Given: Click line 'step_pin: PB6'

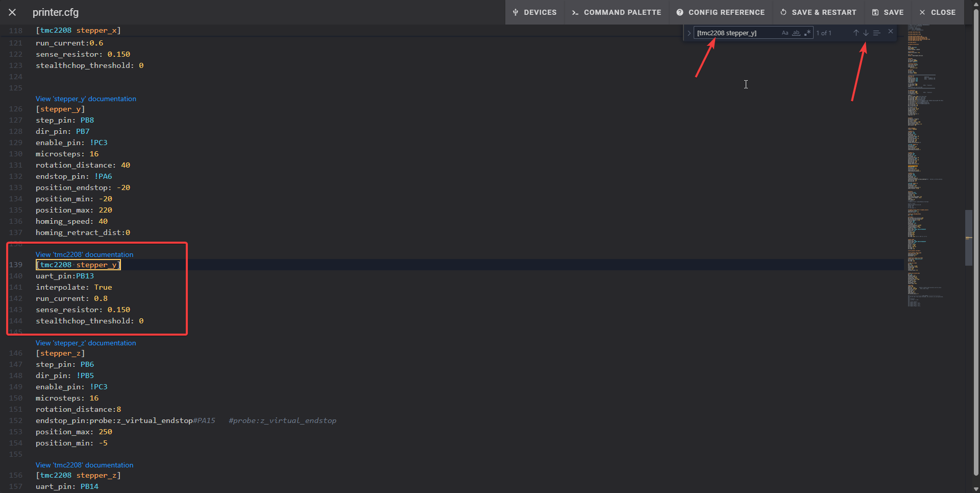Looking at the screenshot, I should coord(65,364).
